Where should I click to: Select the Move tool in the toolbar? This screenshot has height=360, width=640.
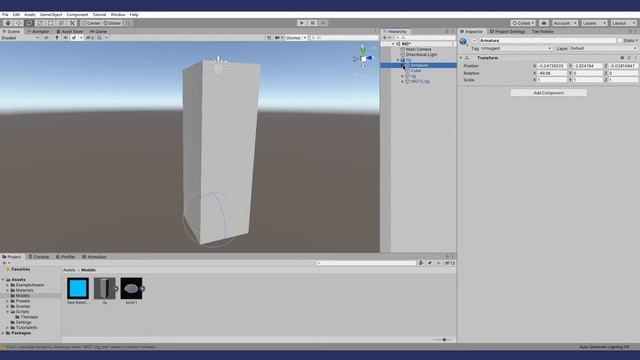18,23
